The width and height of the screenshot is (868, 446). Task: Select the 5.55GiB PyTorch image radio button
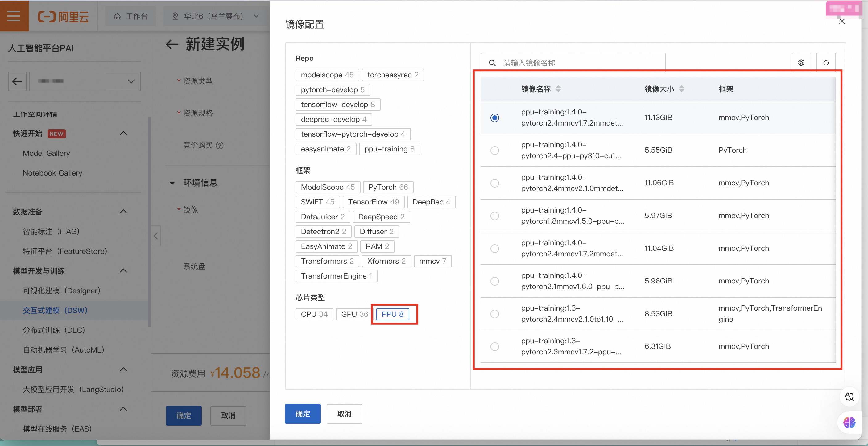tap(494, 150)
